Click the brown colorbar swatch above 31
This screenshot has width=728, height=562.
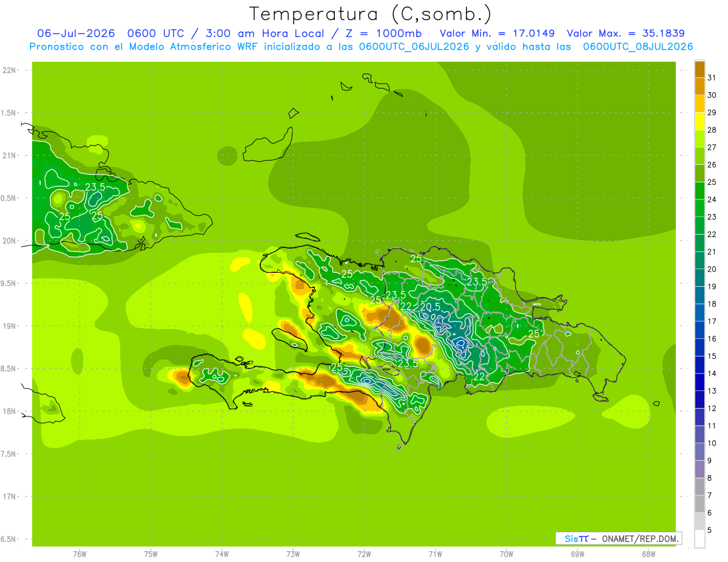click(699, 69)
